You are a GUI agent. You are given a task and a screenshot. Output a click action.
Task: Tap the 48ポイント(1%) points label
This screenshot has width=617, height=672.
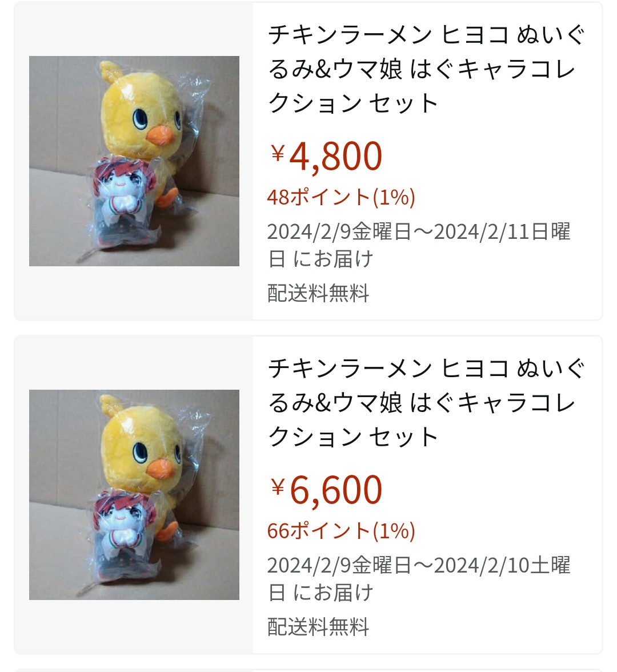(x=341, y=197)
